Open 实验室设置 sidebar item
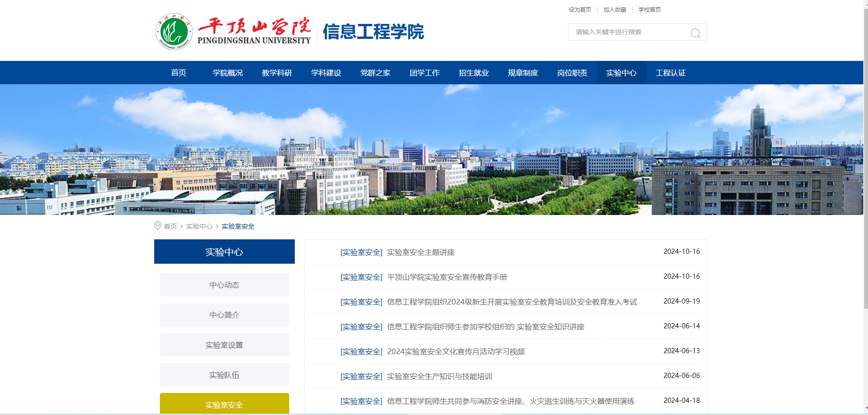 point(224,345)
